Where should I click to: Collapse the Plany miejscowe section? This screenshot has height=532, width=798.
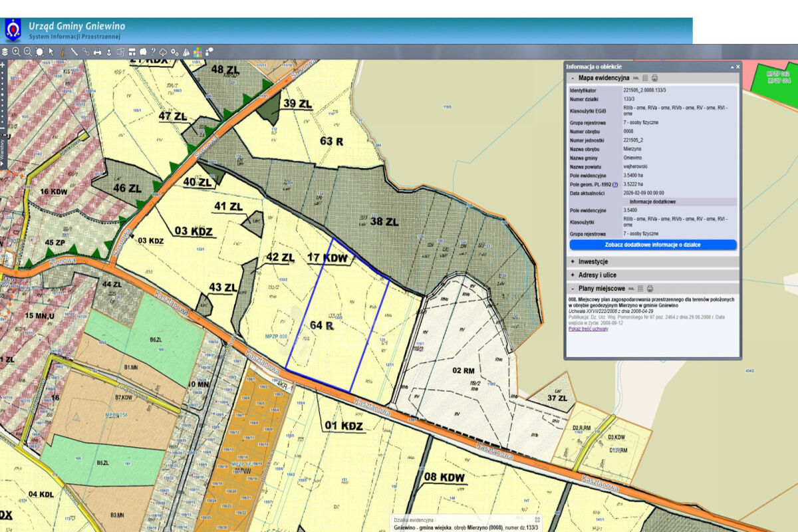(572, 289)
